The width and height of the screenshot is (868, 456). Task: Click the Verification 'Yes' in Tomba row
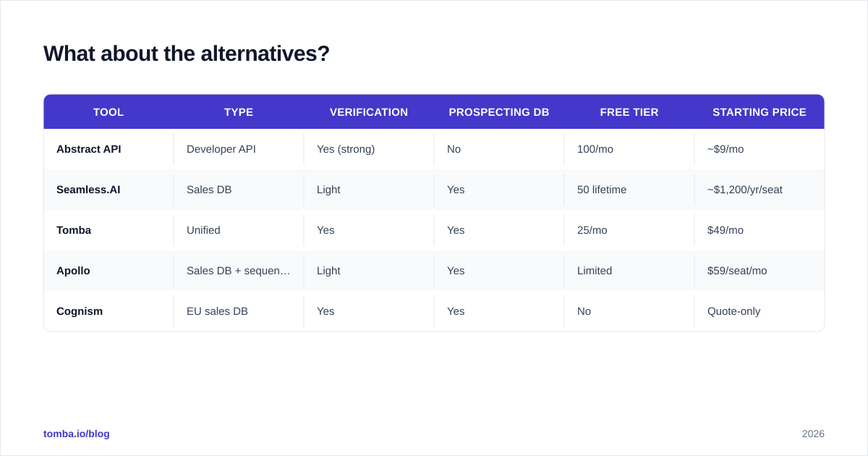click(369, 230)
